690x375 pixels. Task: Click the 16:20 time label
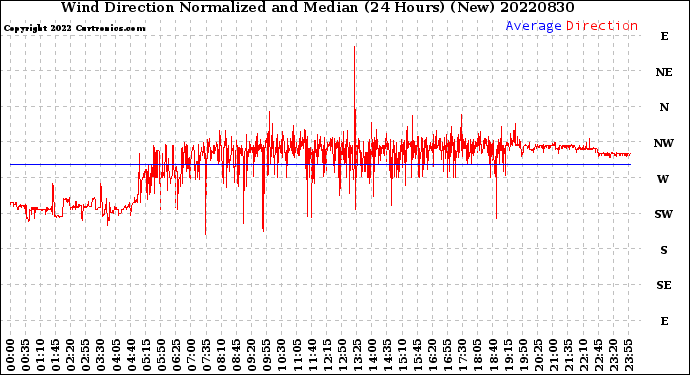point(433,356)
